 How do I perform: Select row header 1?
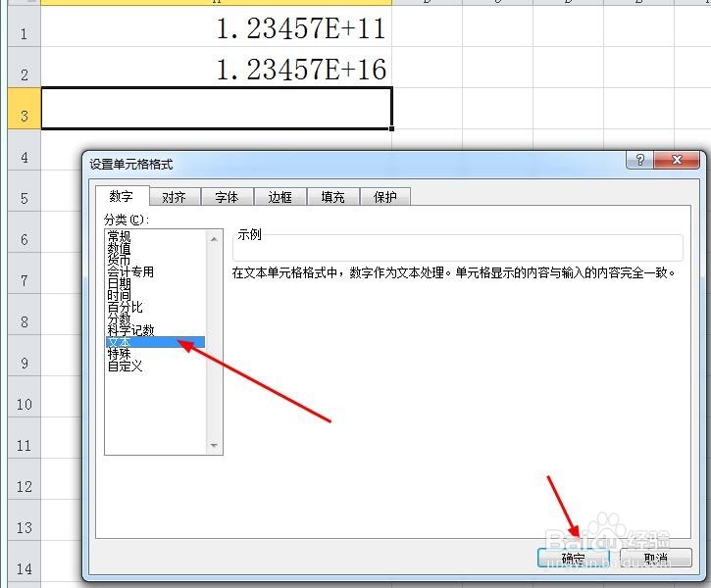[x=25, y=28]
